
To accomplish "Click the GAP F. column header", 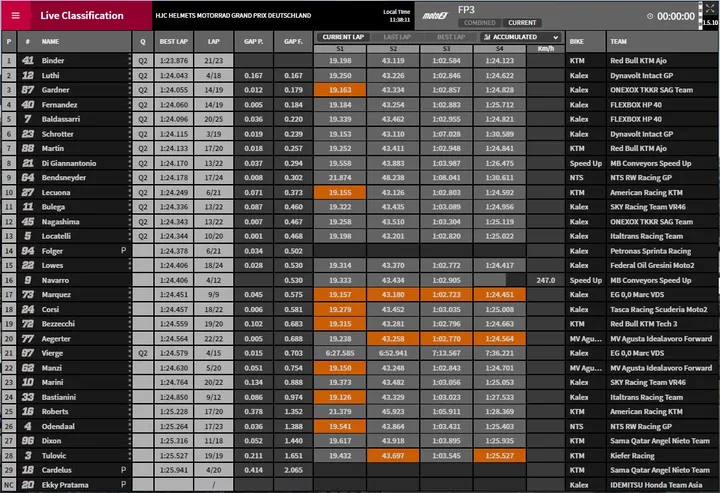I will pos(293,41).
